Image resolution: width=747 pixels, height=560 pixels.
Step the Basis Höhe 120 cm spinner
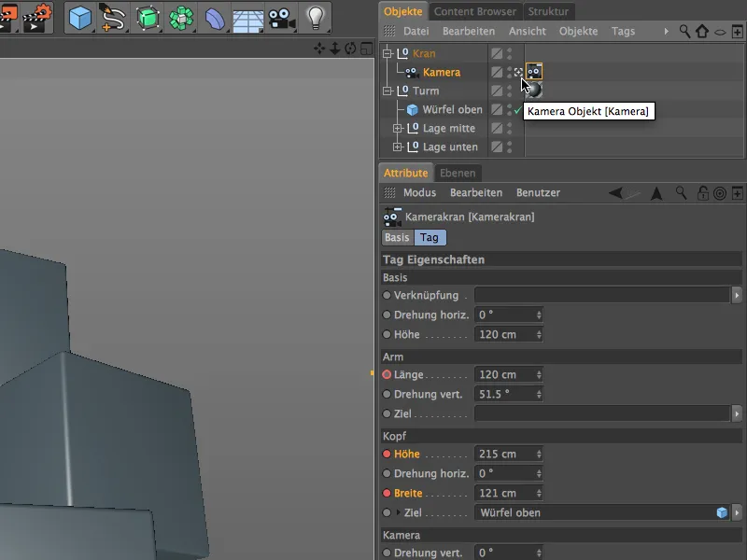point(539,335)
